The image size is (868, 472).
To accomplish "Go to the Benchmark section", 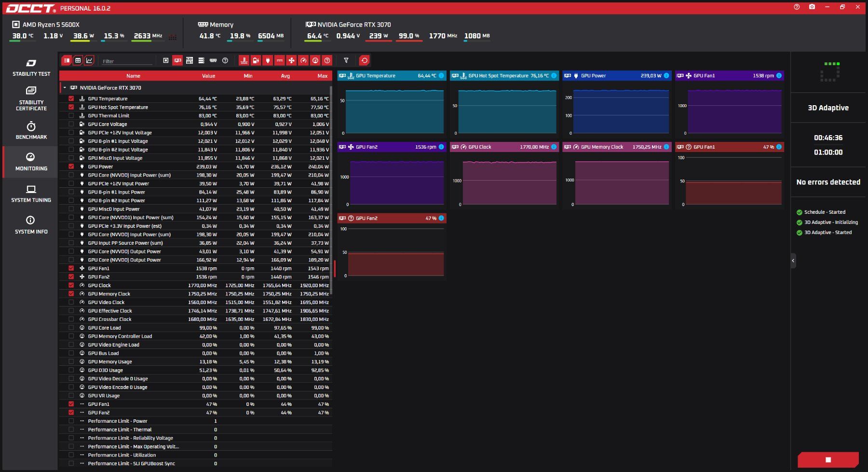I will [31, 131].
